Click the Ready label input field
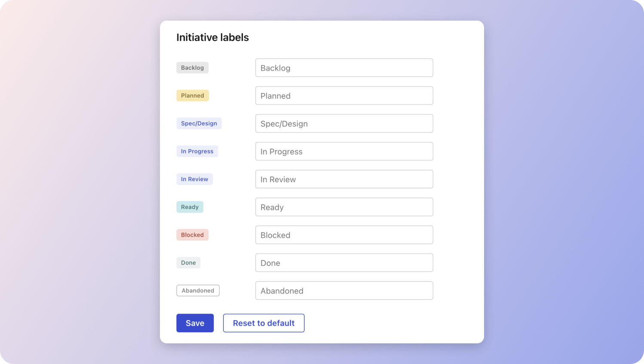Screen dimensions: 644x364 [x=344, y=207]
